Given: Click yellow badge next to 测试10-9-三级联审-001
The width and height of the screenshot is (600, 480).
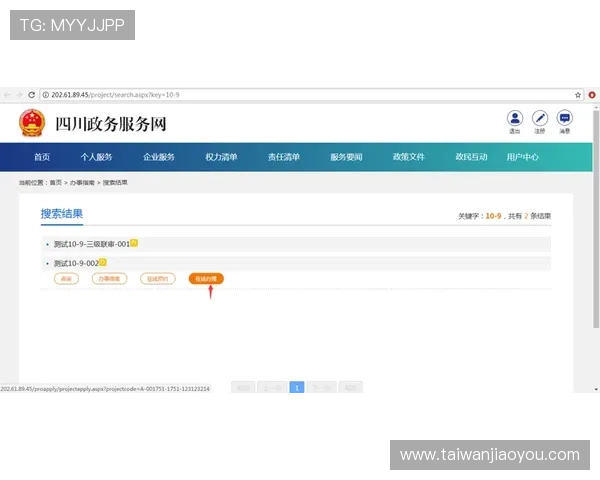Looking at the screenshot, I should click(134, 243).
